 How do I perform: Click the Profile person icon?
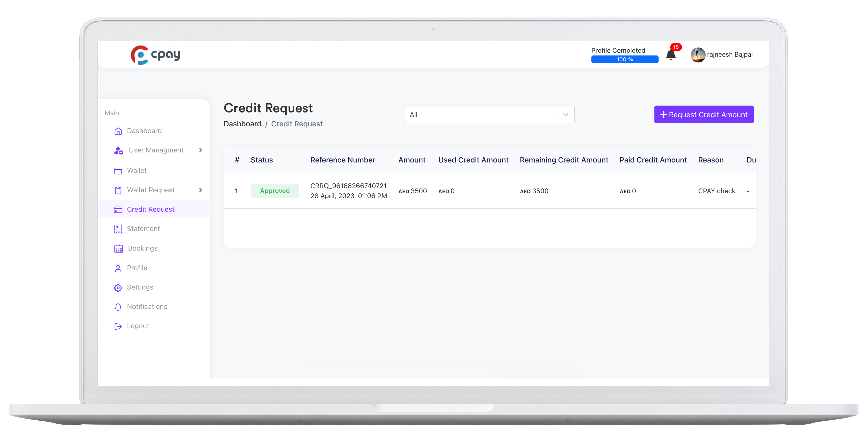coord(118,268)
